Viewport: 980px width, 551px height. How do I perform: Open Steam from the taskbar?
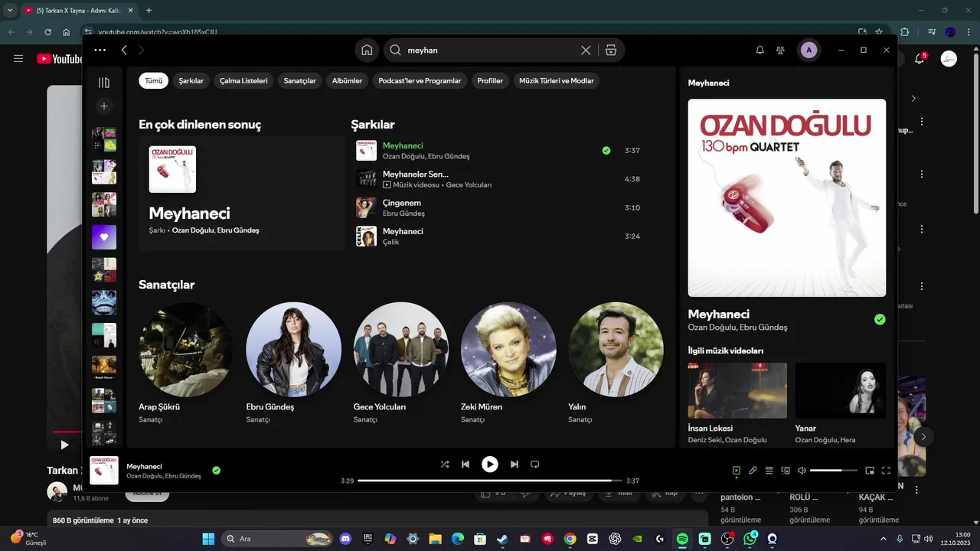(502, 539)
